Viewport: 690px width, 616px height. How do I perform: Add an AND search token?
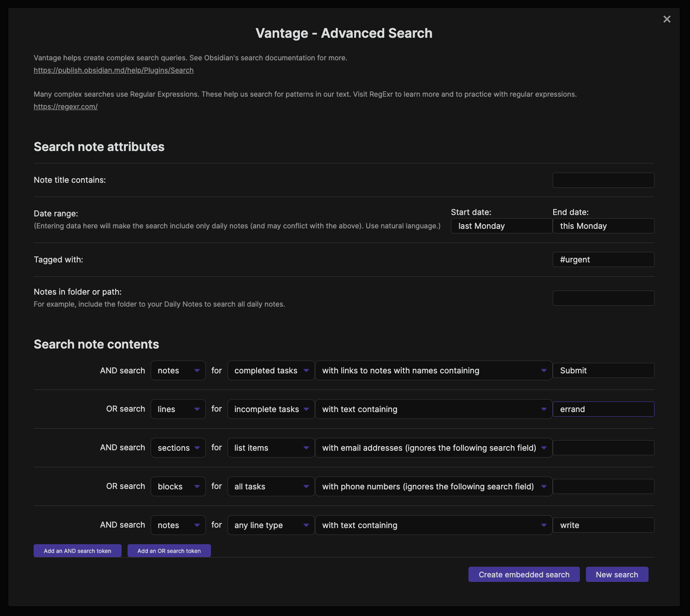click(x=77, y=551)
